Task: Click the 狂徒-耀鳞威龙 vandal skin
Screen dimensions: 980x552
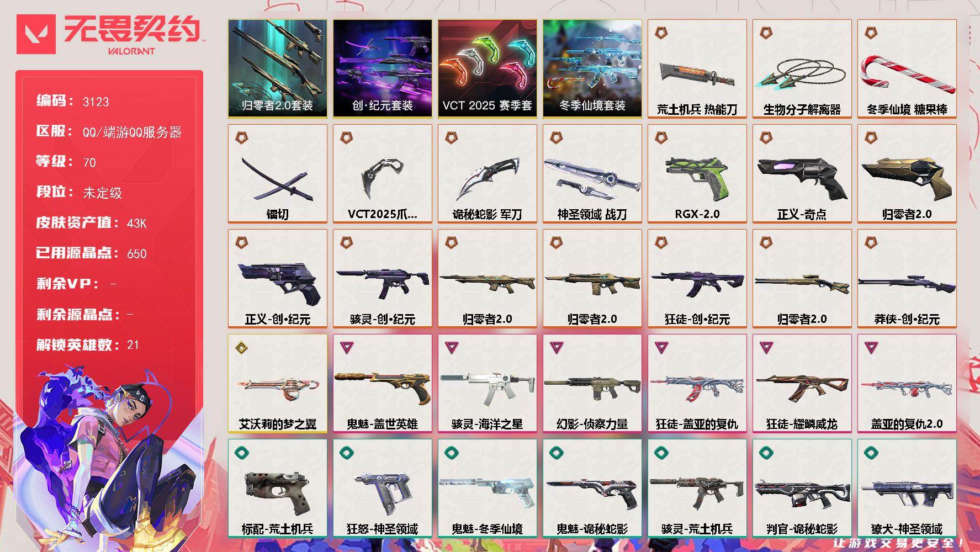Action: point(802,384)
